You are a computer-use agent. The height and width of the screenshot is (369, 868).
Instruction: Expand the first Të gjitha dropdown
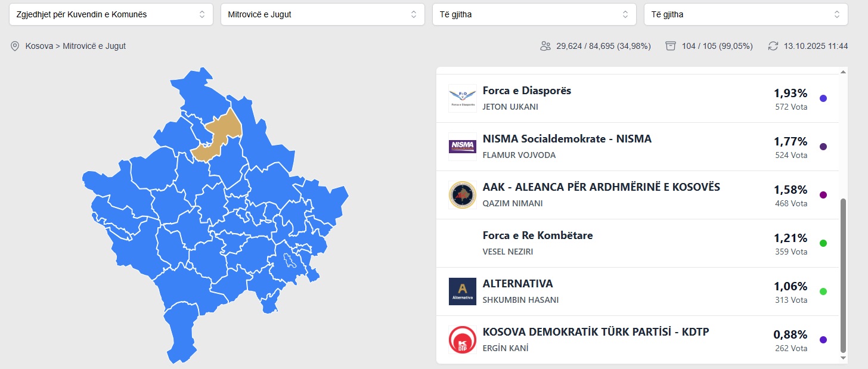[x=534, y=14]
